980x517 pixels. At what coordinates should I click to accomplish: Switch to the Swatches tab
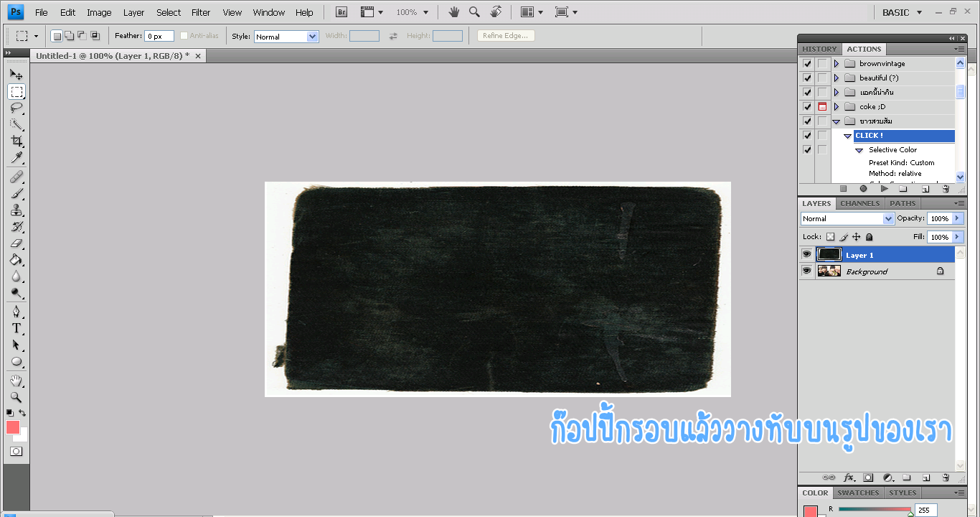858,493
